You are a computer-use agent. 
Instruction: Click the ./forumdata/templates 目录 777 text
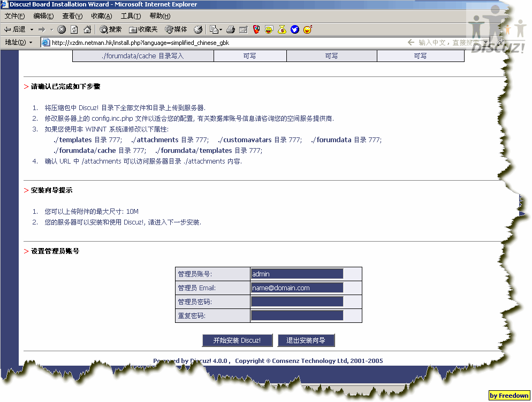[x=209, y=151]
